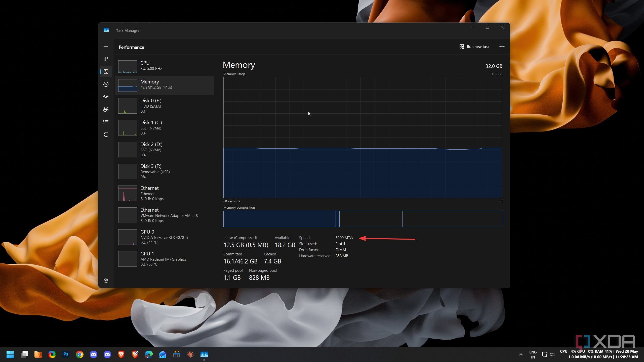Click the 5200 MT/s speed value

pos(344,238)
